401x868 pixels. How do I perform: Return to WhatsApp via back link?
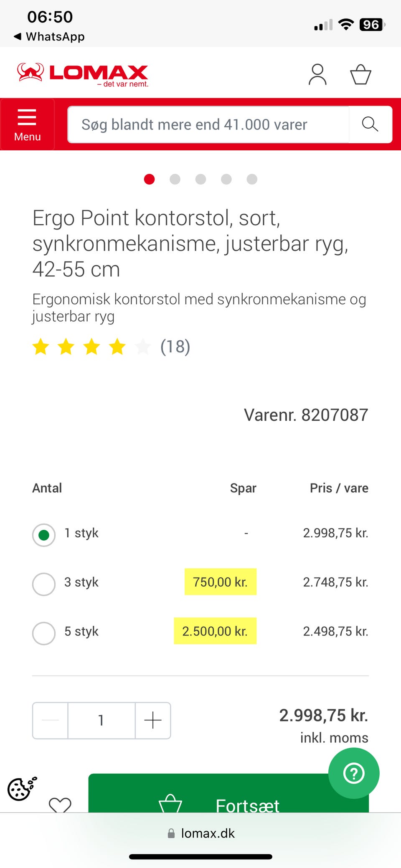[x=49, y=37]
